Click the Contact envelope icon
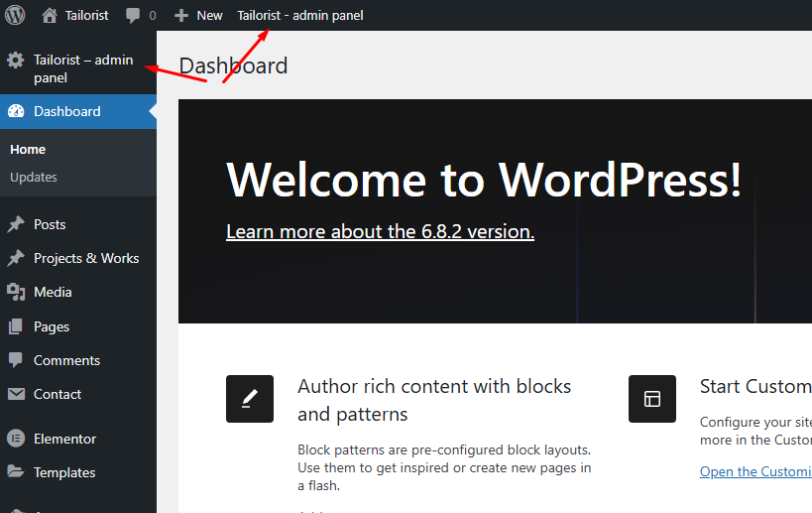 pos(16,394)
